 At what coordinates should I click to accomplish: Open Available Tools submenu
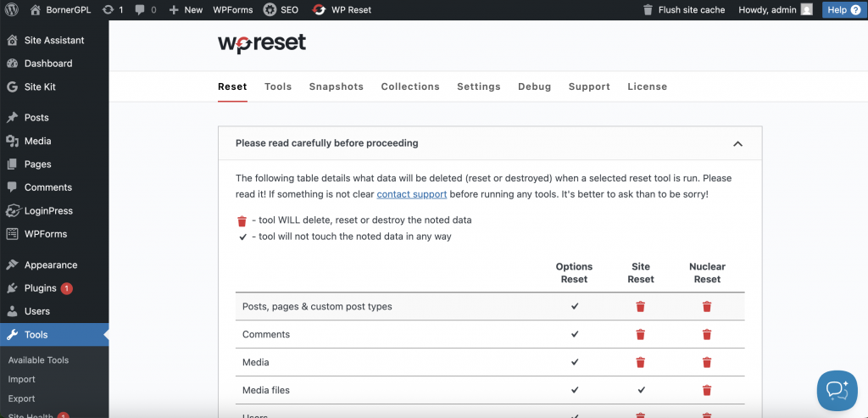(x=38, y=359)
